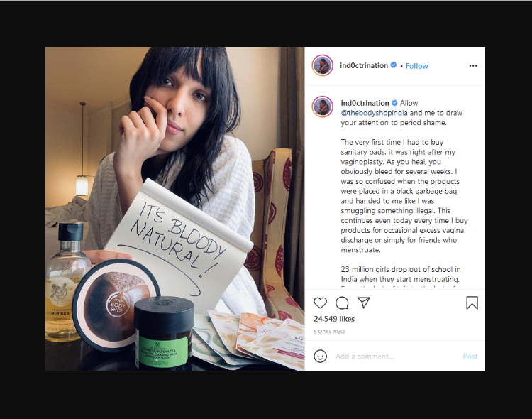This screenshot has height=419, width=532.
Task: Open the three-dot more options menu
Action: tap(473, 66)
